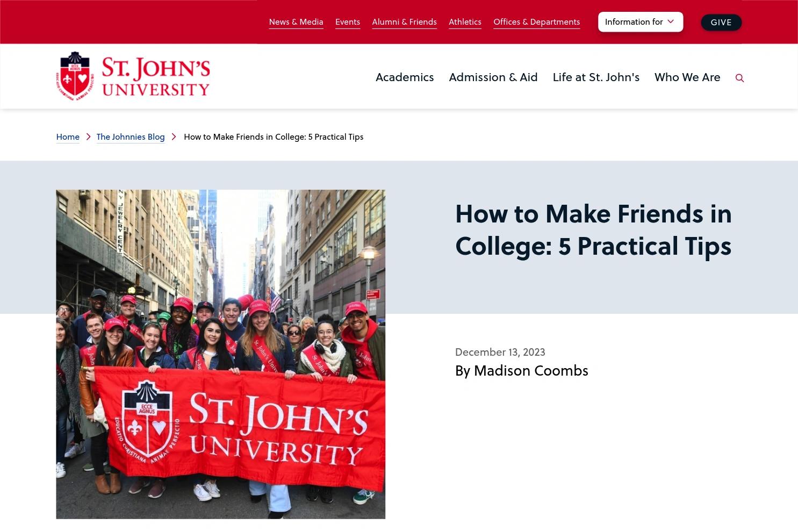The width and height of the screenshot is (798, 532).
Task: Click the parade group photo
Action: pos(220,354)
